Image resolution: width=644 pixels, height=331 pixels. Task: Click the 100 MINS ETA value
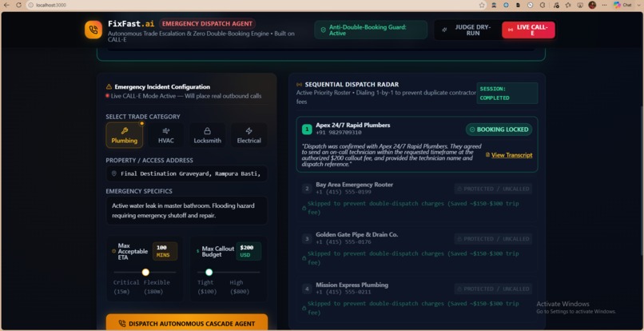[x=165, y=251]
